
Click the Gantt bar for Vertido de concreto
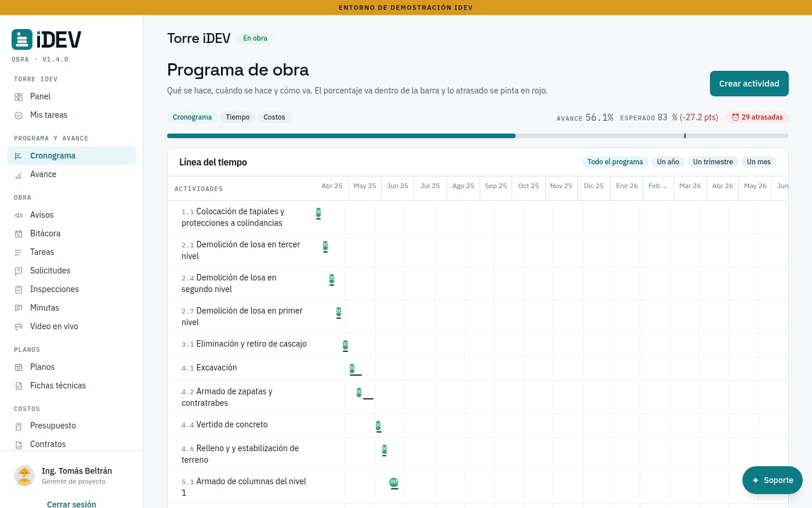pos(378,426)
